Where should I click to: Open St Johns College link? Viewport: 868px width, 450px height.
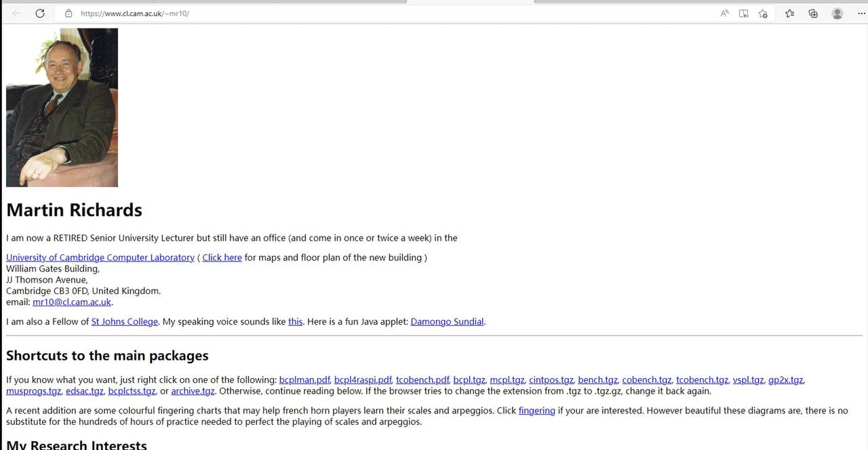[125, 322]
